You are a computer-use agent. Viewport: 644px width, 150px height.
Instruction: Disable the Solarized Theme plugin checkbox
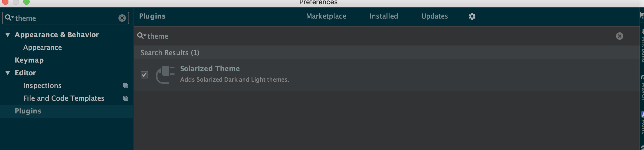click(144, 75)
